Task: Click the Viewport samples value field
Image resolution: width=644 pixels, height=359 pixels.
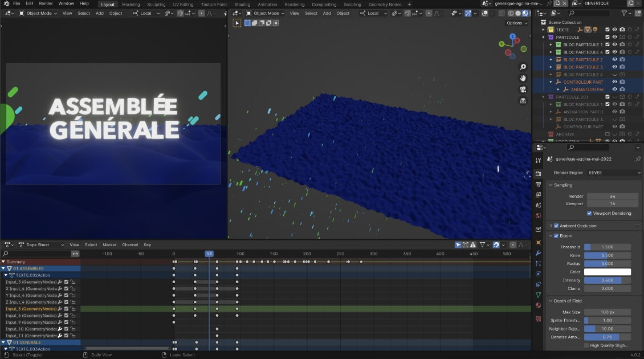Action: coord(612,204)
